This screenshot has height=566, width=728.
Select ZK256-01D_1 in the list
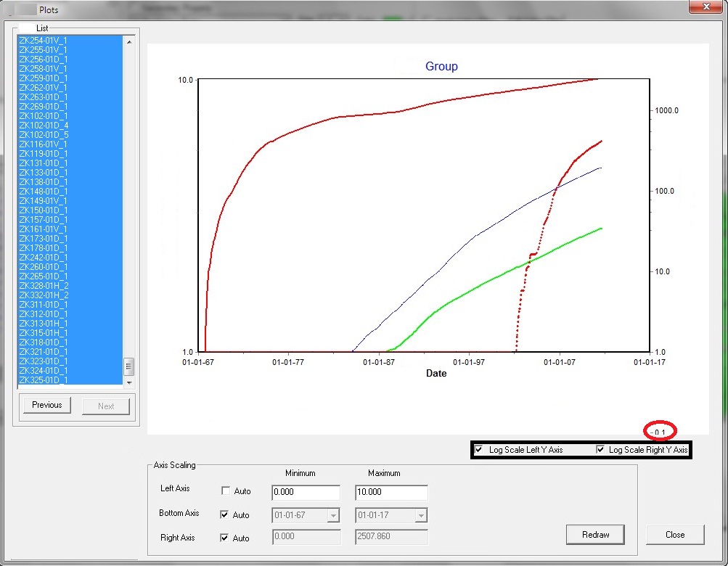pos(70,59)
